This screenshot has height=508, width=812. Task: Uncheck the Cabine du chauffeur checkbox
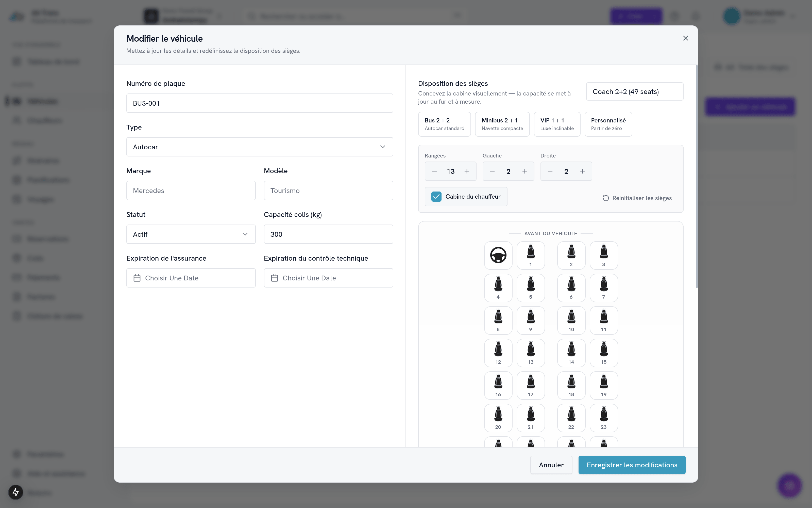coord(436,197)
